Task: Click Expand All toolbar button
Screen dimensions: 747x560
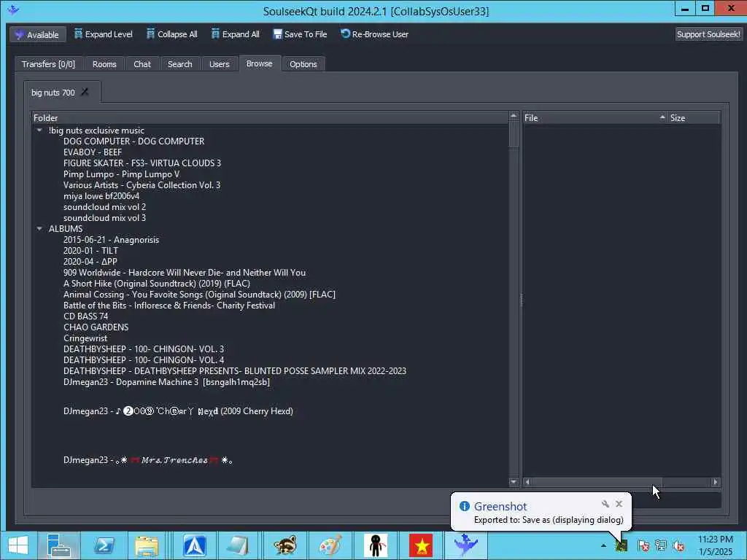Action: tap(236, 34)
